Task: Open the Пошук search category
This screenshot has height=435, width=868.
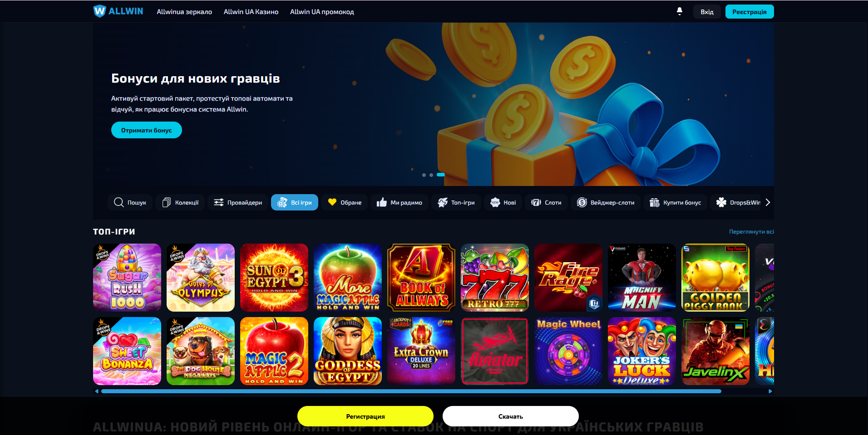Action: tap(130, 202)
